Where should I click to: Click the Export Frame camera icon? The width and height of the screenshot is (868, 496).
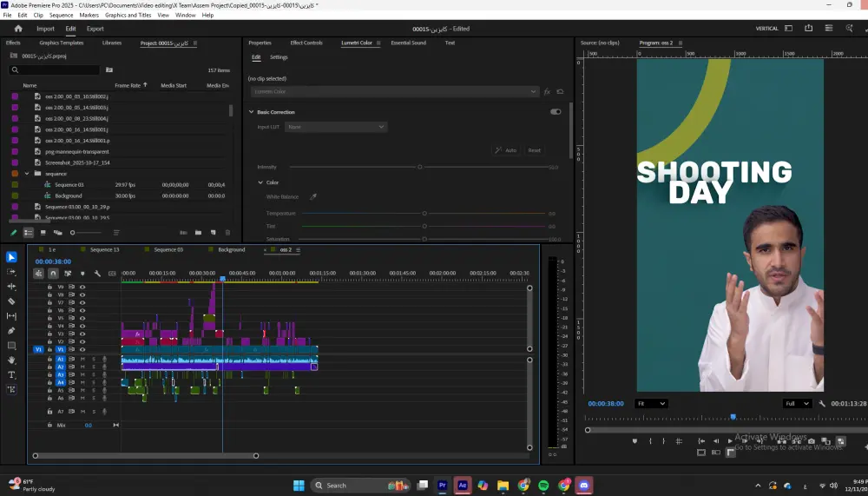tap(811, 441)
